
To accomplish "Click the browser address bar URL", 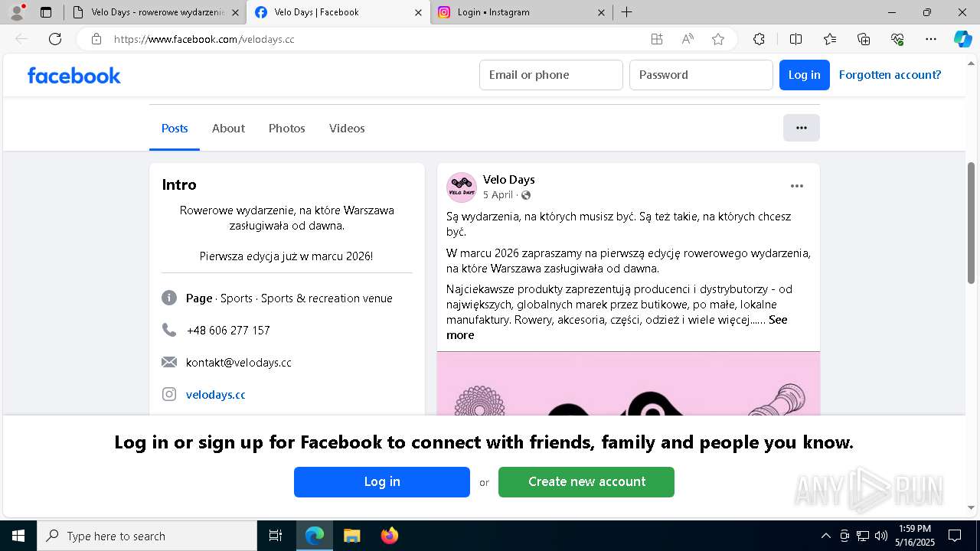I will (x=204, y=39).
